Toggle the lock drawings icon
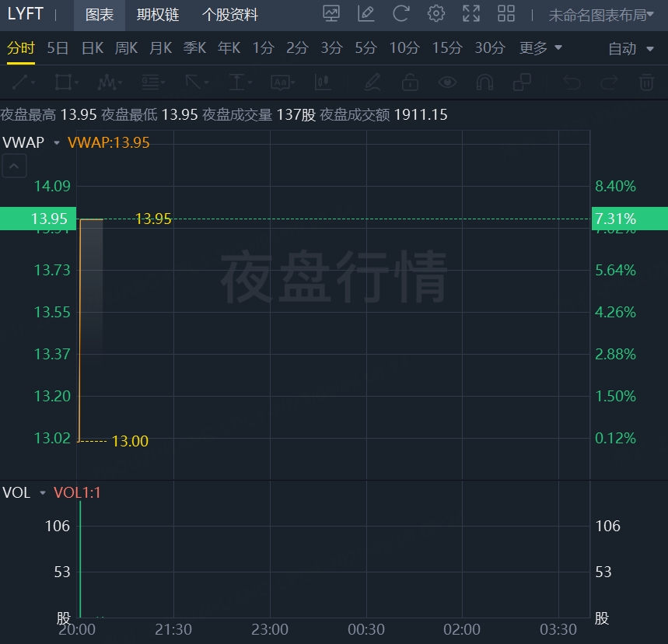This screenshot has width=668, height=644. tap(410, 82)
